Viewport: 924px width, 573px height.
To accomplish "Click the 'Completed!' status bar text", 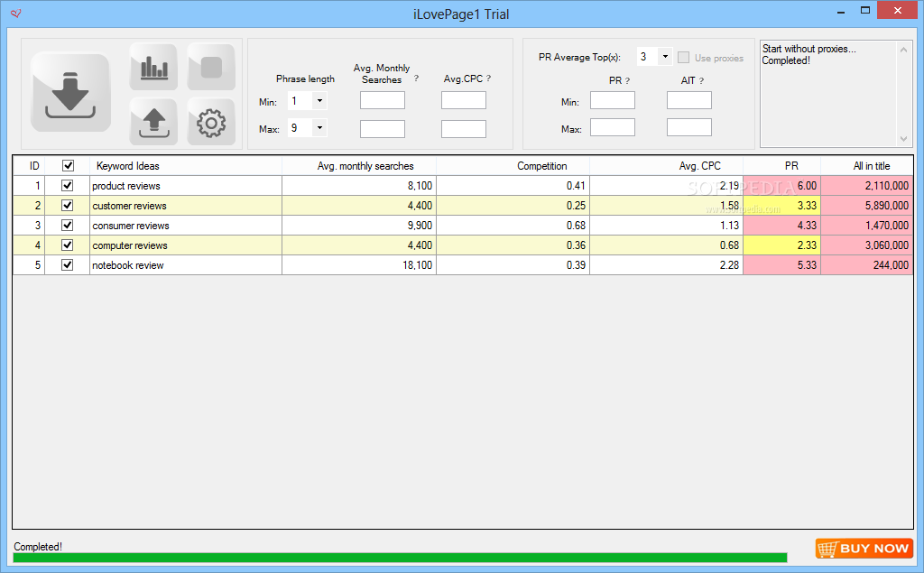I will tap(38, 547).
